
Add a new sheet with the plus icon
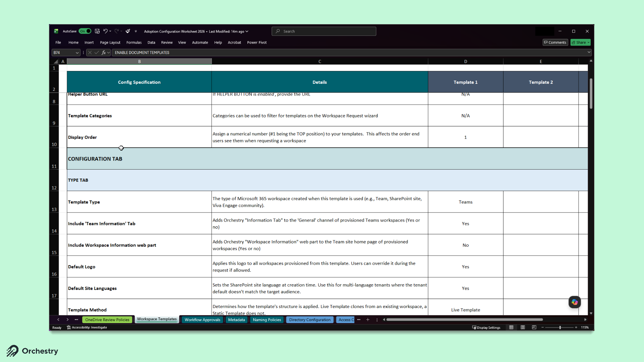368,320
